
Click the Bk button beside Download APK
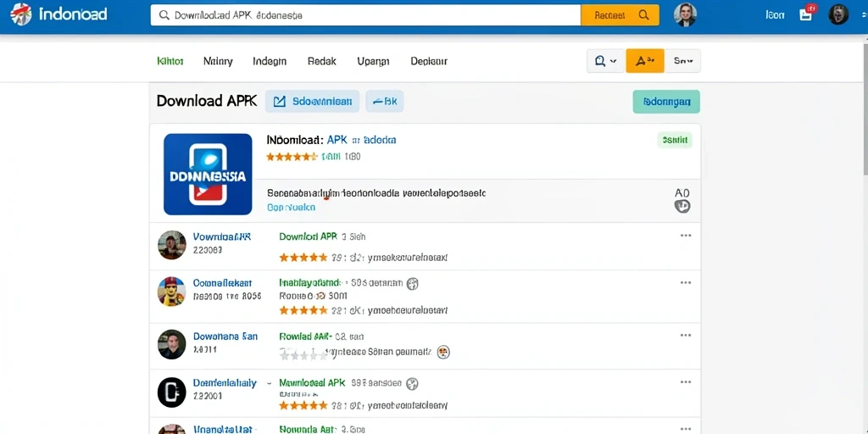(x=385, y=102)
